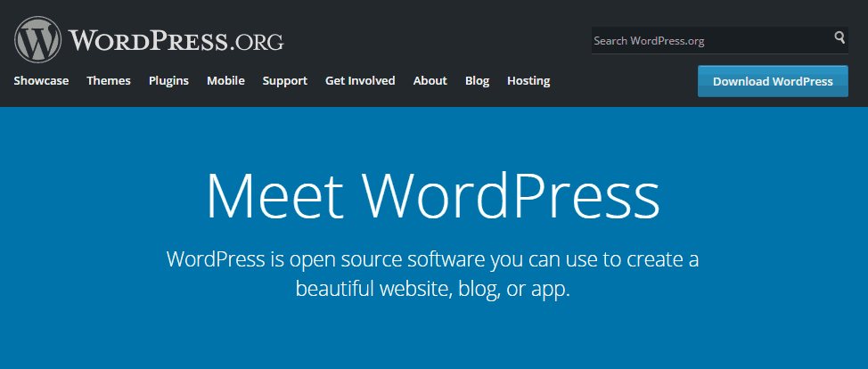Viewport: 868px width, 369px height.
Task: Click the Download WordPress button
Action: tap(773, 81)
